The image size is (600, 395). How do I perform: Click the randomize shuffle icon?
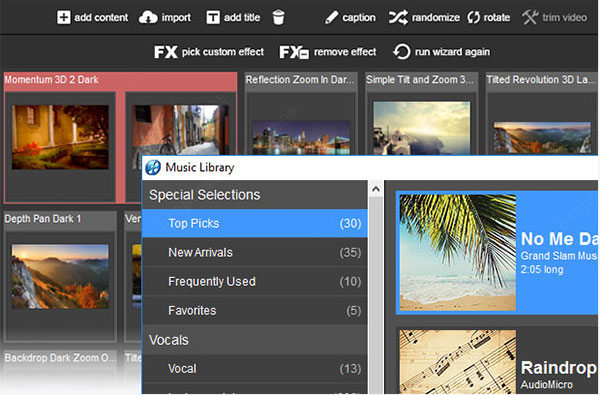click(398, 18)
